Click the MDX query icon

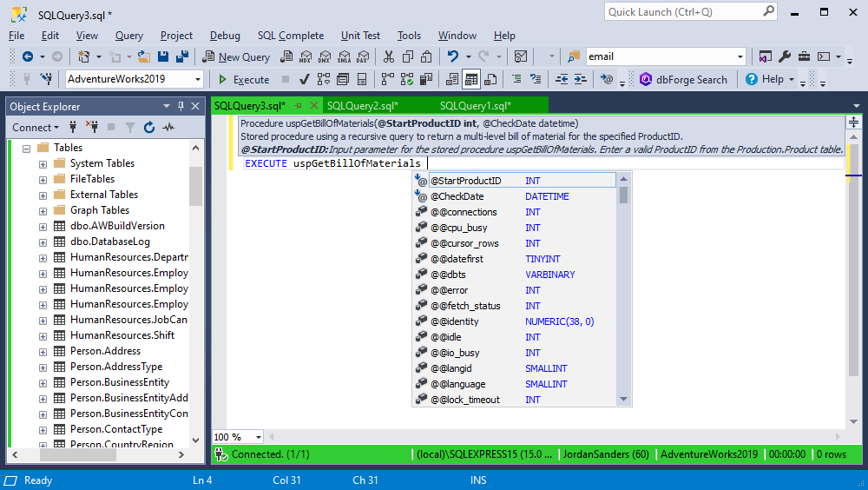306,56
